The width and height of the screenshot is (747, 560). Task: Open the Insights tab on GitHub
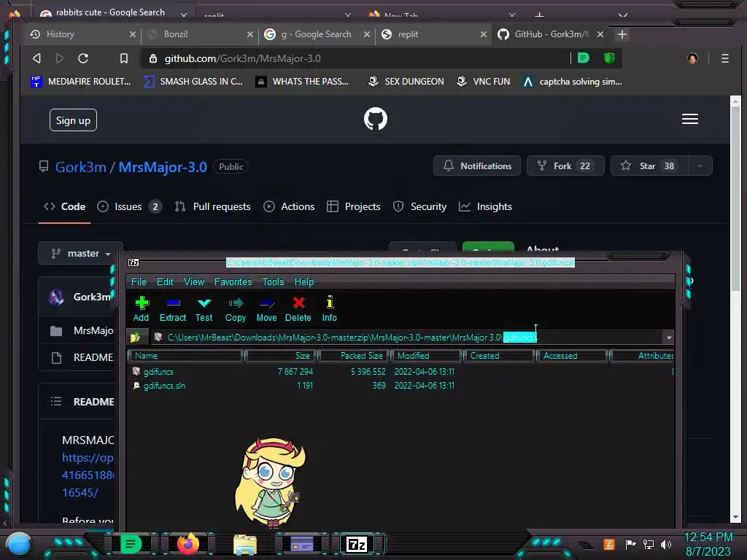coord(485,206)
